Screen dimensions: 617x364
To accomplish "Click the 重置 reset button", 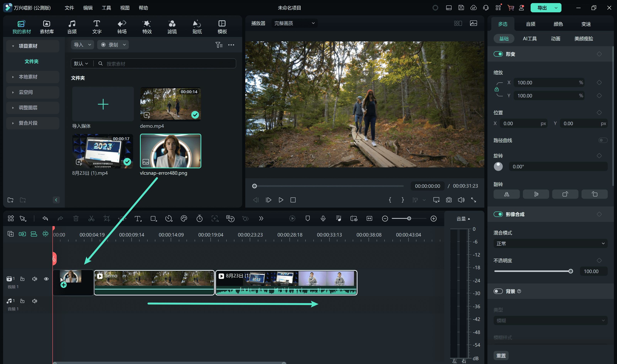I will pyautogui.click(x=501, y=355).
